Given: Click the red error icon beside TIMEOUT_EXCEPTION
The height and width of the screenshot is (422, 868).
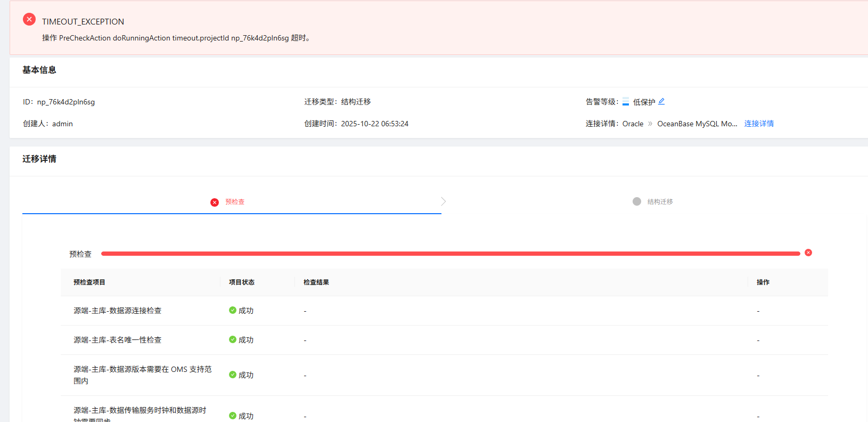Looking at the screenshot, I should pyautogui.click(x=29, y=20).
